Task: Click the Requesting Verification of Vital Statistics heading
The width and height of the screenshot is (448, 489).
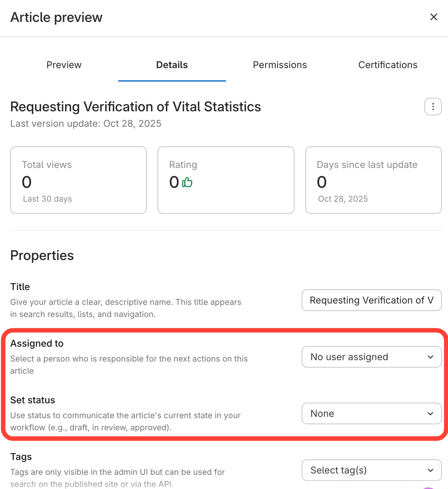Action: coord(136,107)
